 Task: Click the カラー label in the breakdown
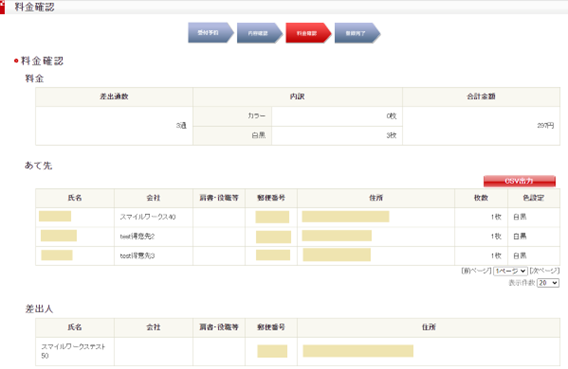click(x=256, y=116)
